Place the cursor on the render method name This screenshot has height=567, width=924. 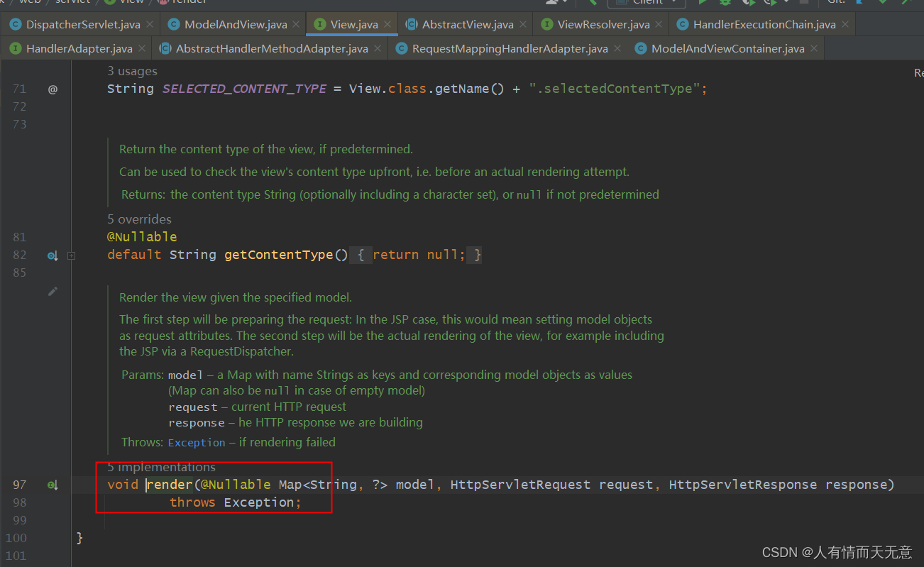tap(169, 485)
